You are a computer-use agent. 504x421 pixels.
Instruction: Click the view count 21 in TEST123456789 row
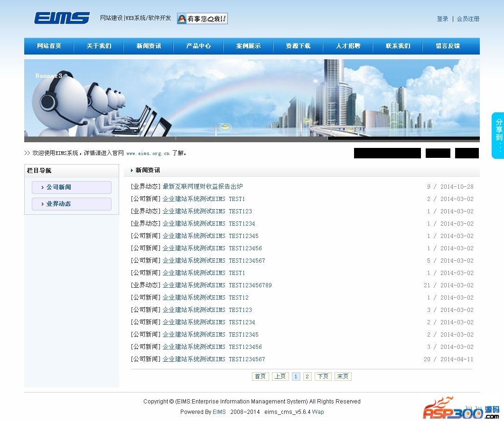[427, 285]
